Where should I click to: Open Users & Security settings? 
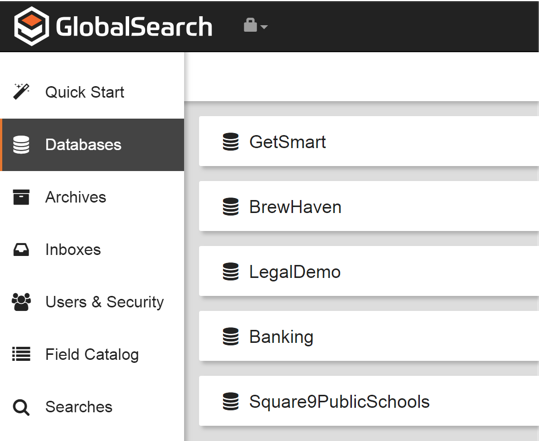(x=92, y=302)
